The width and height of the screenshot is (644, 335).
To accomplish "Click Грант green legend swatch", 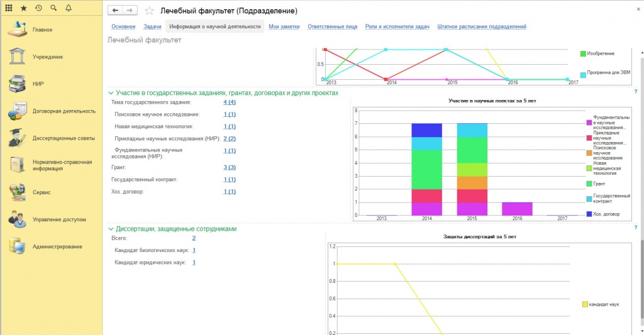I will pyautogui.click(x=589, y=184).
